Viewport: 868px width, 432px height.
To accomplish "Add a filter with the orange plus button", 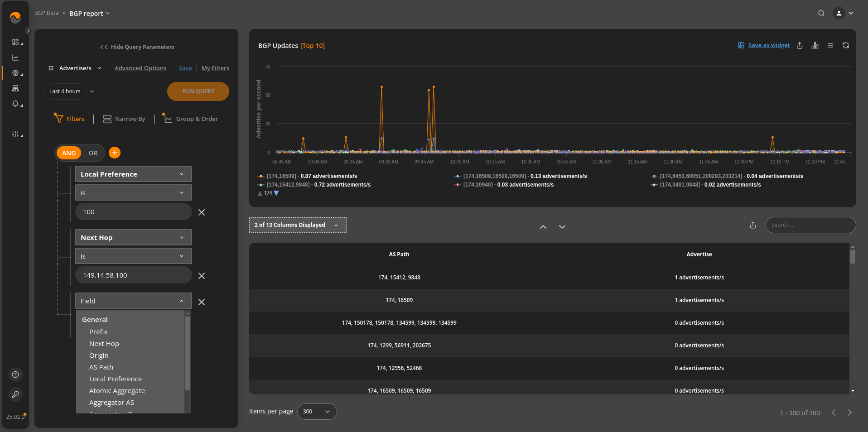I will pos(115,153).
